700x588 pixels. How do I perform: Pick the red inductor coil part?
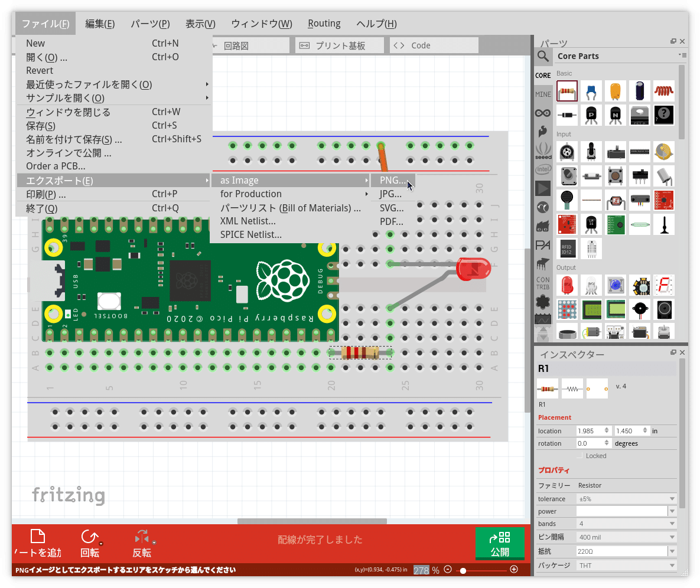click(x=664, y=91)
